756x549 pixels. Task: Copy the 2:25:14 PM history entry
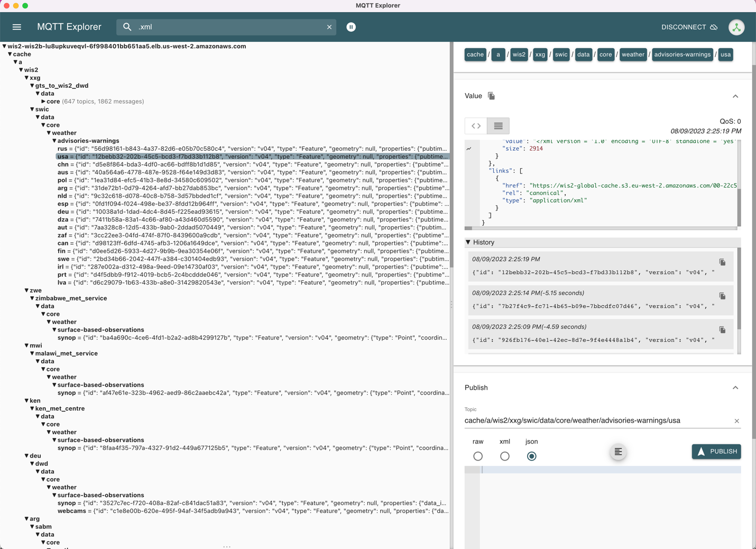point(722,296)
